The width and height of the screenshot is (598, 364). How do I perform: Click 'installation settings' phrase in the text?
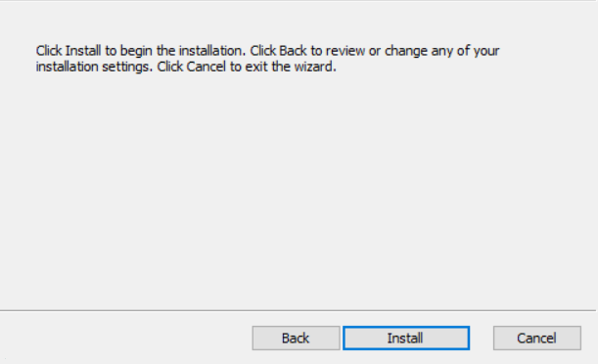point(93,67)
